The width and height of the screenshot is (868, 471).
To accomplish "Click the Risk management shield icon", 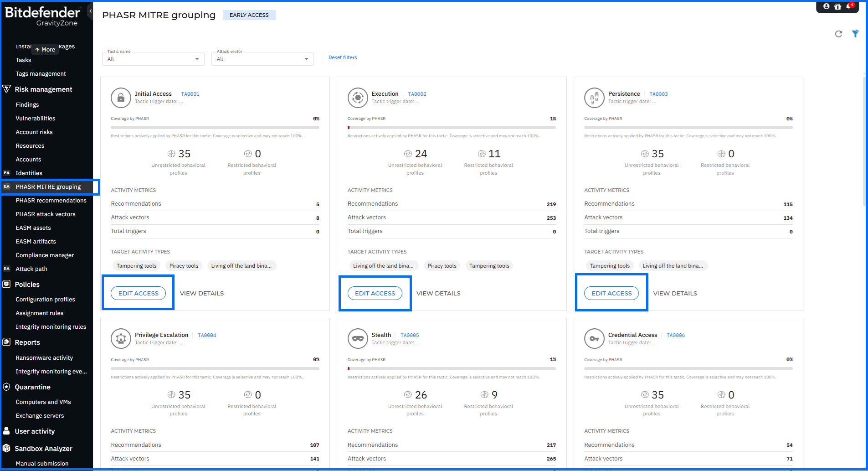I will pos(7,89).
